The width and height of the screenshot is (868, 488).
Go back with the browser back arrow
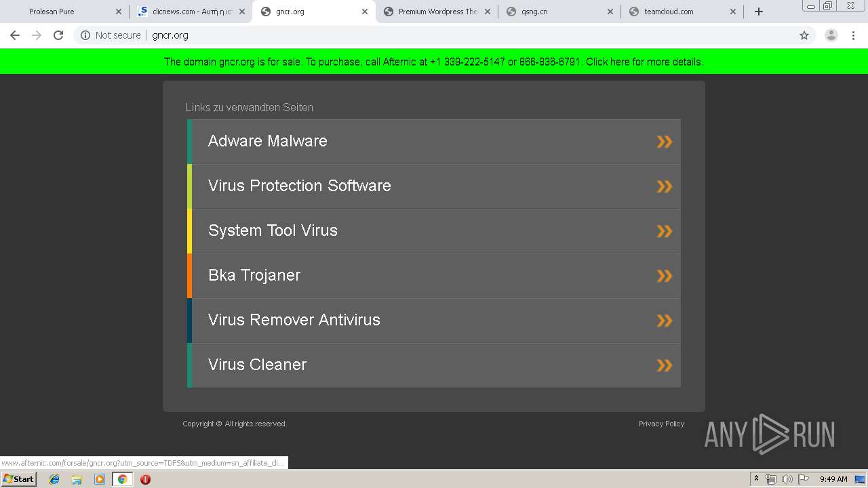tap(15, 35)
